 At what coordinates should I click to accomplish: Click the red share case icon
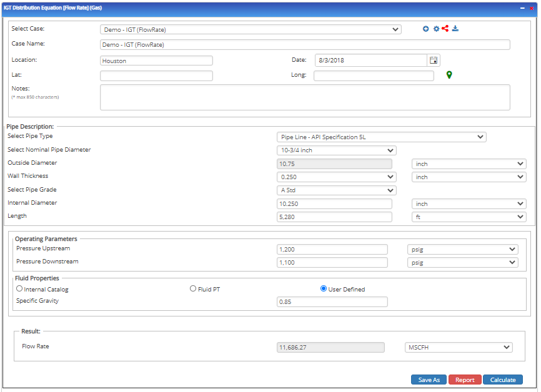click(445, 29)
